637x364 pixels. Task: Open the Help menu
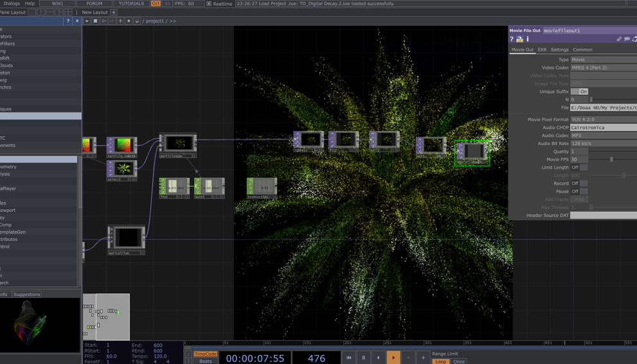tap(30, 3)
